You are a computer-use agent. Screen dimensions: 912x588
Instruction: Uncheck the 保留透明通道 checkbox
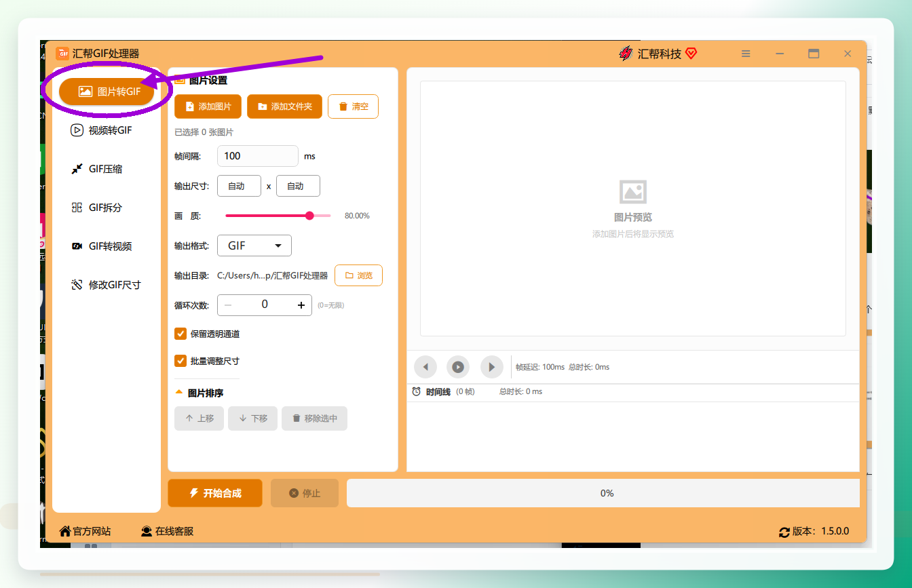tap(180, 334)
